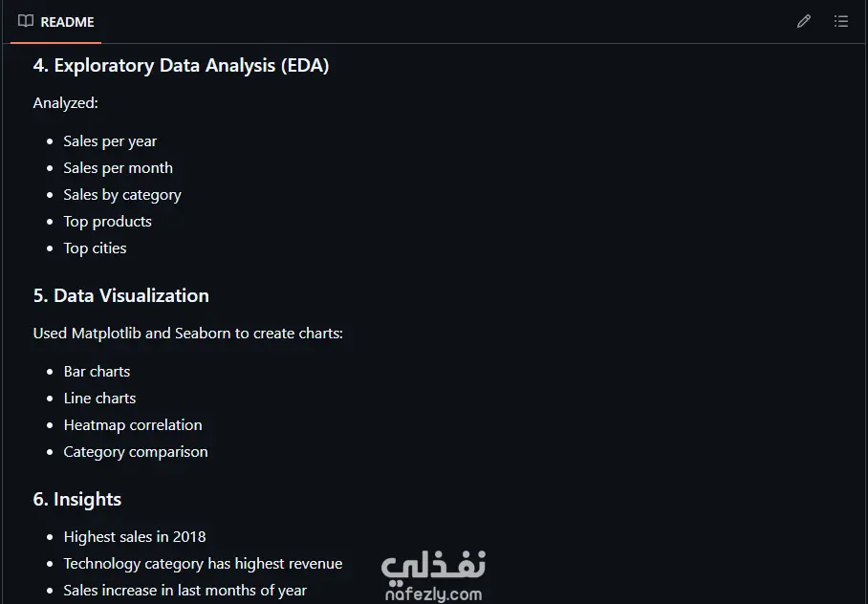
Task: Click the 'Top products' bullet item
Action: [x=107, y=222]
